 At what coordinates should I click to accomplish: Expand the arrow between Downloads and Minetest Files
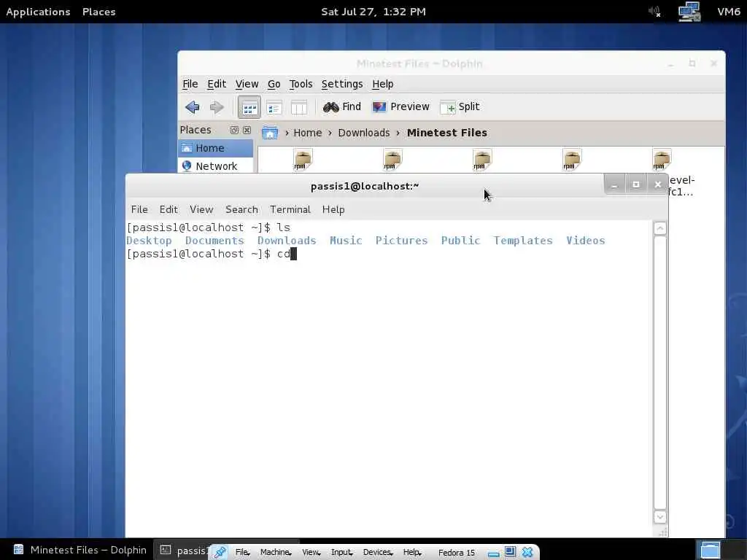(398, 133)
